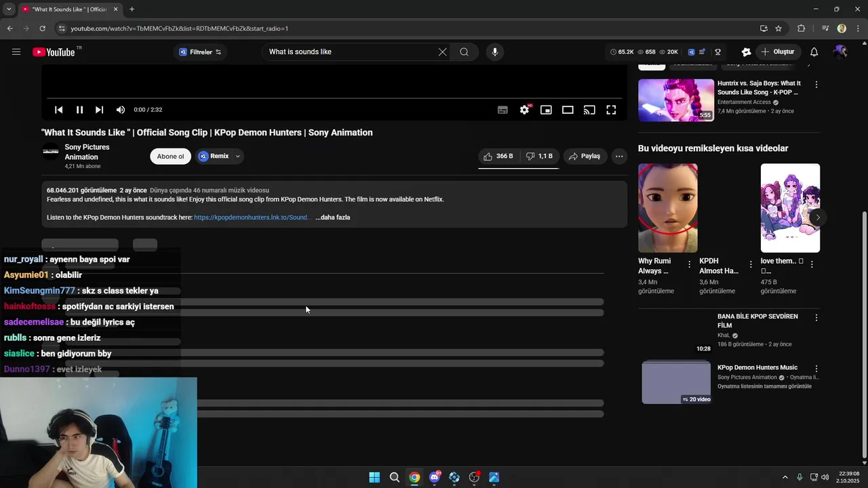The image size is (868, 488).
Task: Subscribe with Abone ol button
Action: pos(170,157)
